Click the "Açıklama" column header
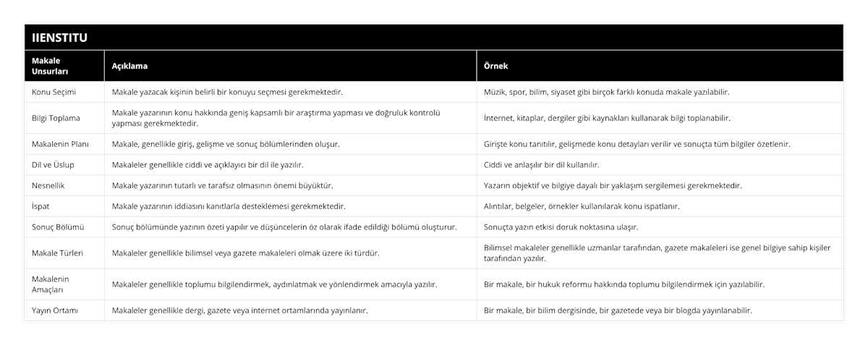 (129, 66)
